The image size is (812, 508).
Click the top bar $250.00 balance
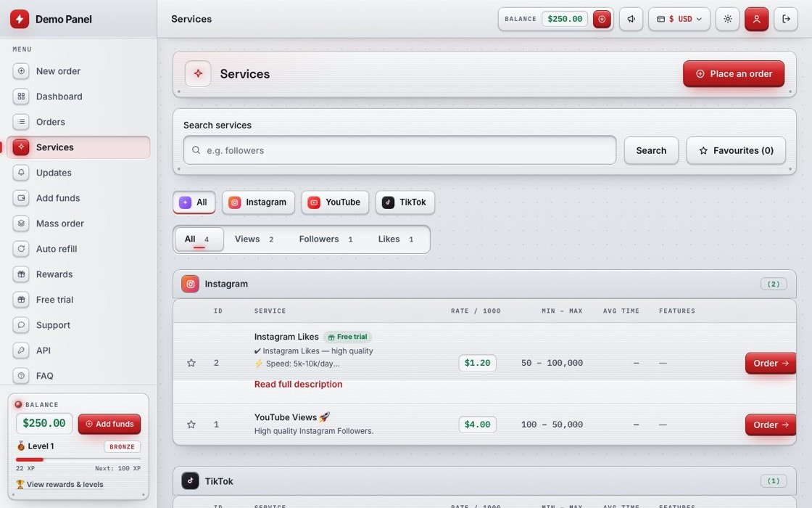coord(565,19)
